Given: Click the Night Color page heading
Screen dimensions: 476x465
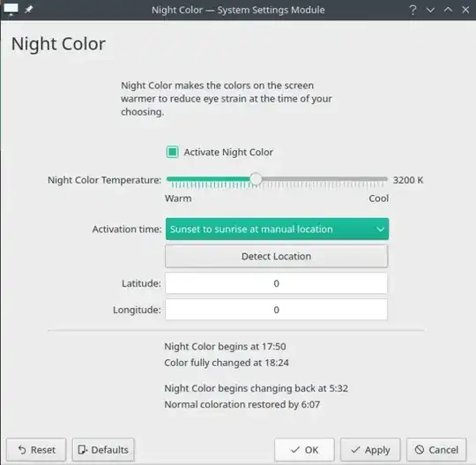Looking at the screenshot, I should 58,44.
